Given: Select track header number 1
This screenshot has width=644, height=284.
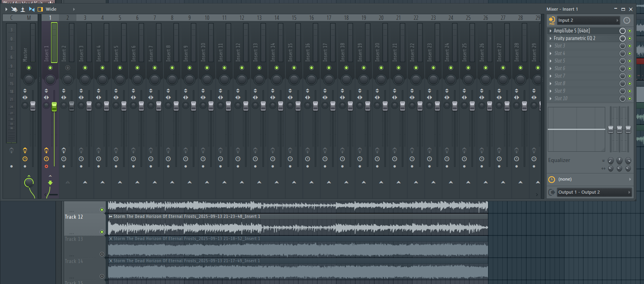Looking at the screenshot, I should 50,18.
